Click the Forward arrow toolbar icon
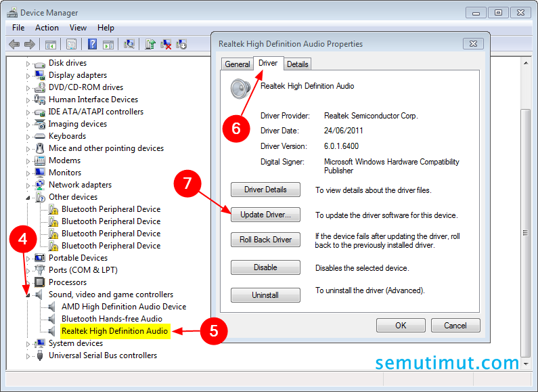Image resolution: width=538 pixels, height=392 pixels. pyautogui.click(x=30, y=44)
